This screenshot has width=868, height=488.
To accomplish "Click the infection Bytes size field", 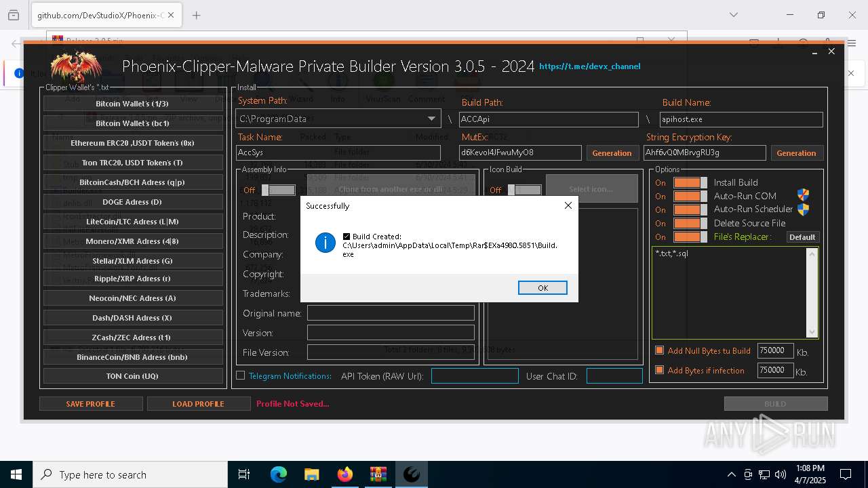I will (775, 371).
